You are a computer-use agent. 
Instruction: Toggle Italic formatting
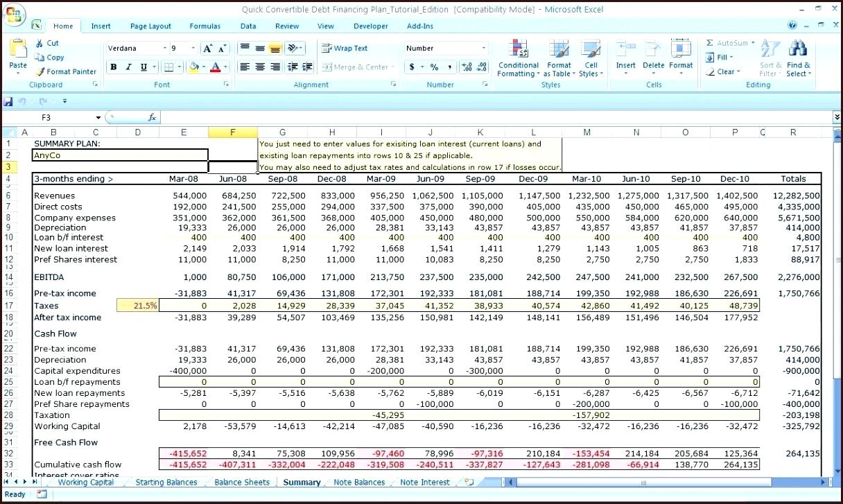(x=129, y=67)
